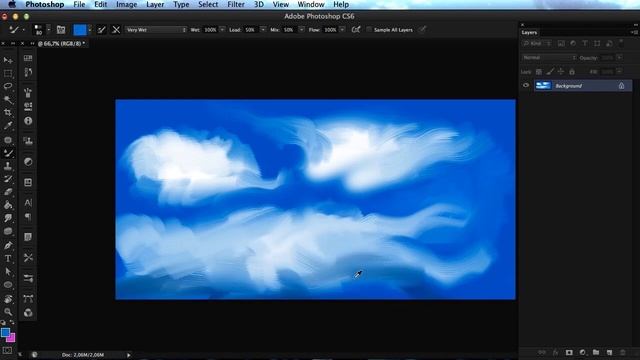The image size is (640, 360).
Task: Select the Path Selection tool
Action: point(8,271)
